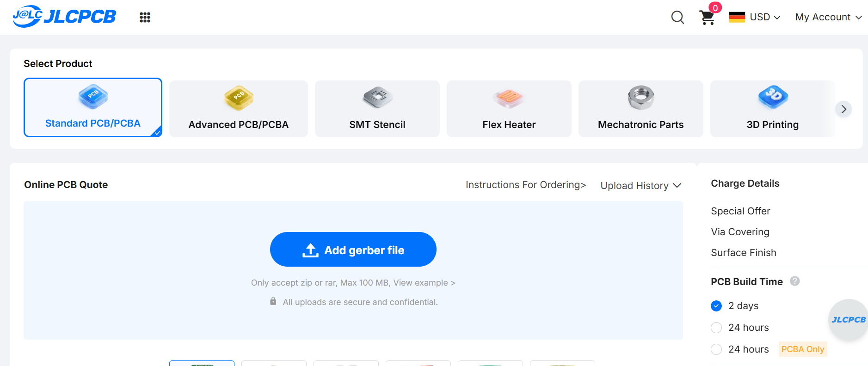
Task: Click the Mechatronic Parts hex nut icon
Action: pyautogui.click(x=641, y=98)
